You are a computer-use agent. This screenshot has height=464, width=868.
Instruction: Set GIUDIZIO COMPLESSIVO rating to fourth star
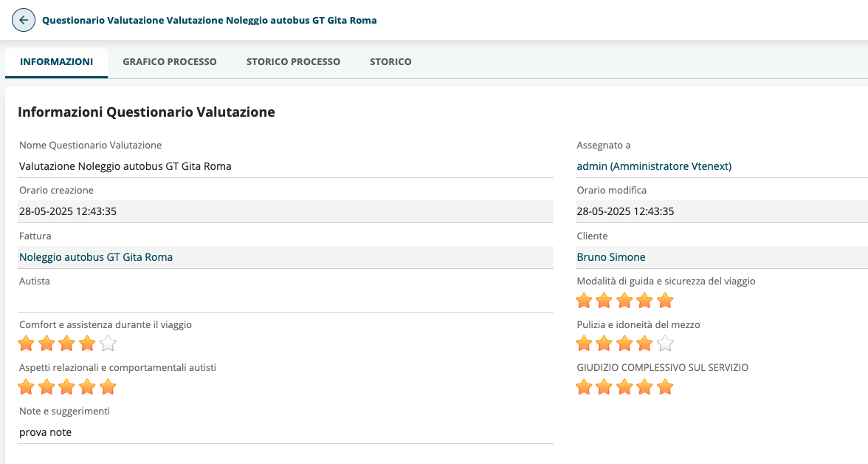pos(644,387)
